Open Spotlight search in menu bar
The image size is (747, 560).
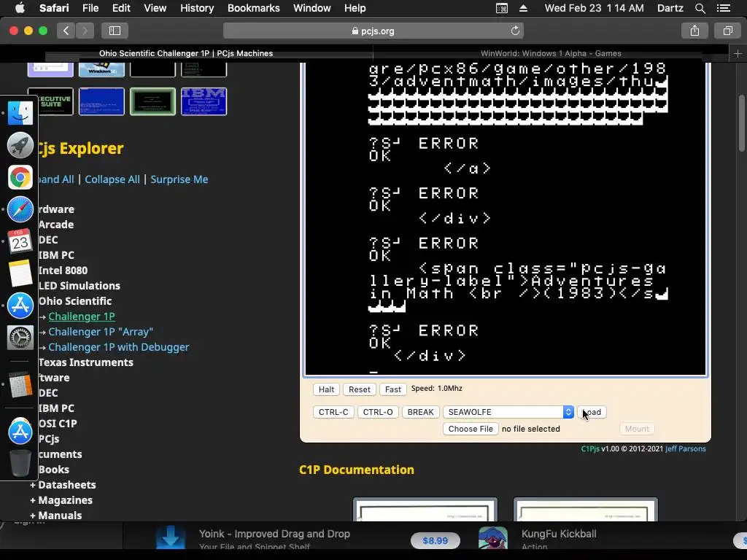click(700, 8)
